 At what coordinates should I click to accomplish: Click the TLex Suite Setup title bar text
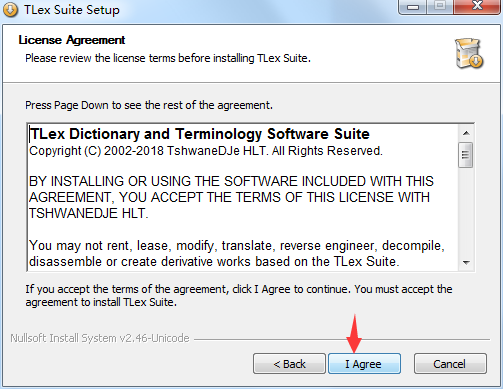point(72,10)
